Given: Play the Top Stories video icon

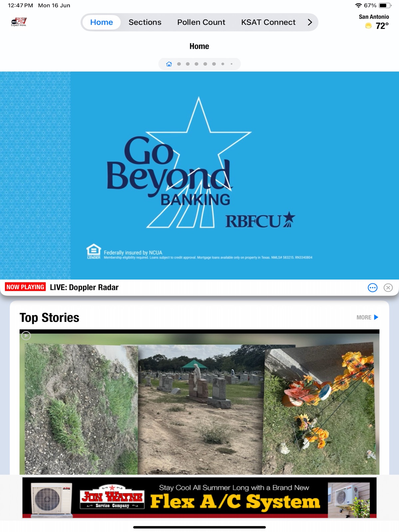Looking at the screenshot, I should tap(26, 336).
